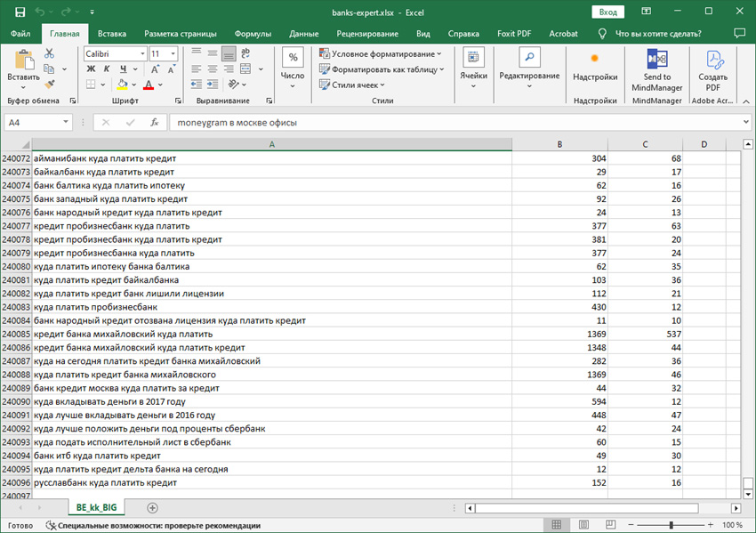Switch to Page Break preview icon
Viewport: 756px width, 533px height.
tap(610, 525)
